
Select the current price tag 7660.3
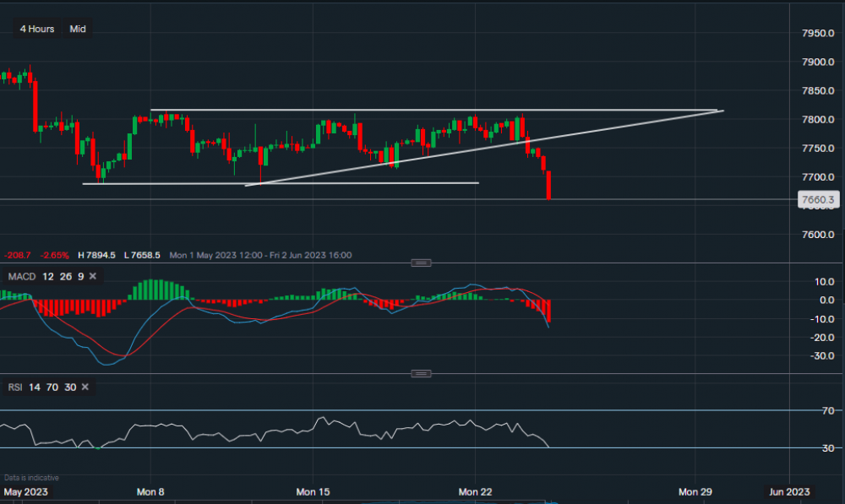pyautogui.click(x=816, y=200)
